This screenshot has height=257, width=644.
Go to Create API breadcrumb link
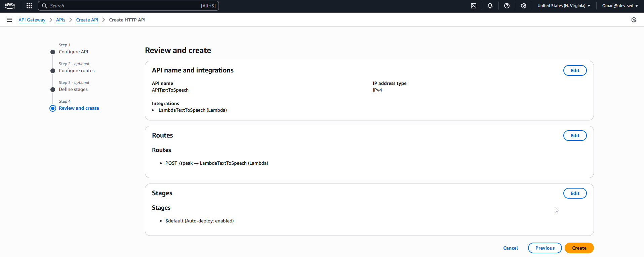[x=87, y=20]
